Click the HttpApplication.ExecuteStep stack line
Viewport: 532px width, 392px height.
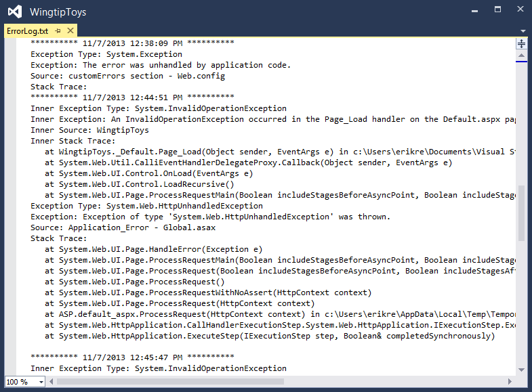click(x=270, y=336)
